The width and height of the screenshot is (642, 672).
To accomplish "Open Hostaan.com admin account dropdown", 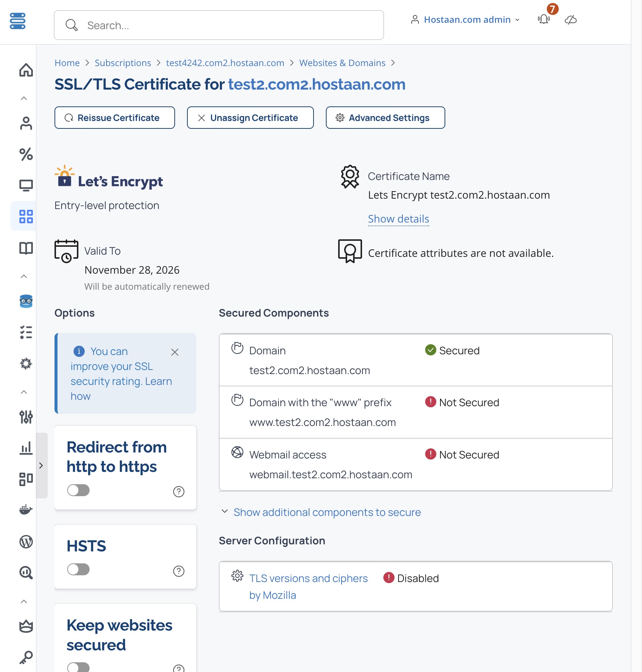I will click(465, 19).
